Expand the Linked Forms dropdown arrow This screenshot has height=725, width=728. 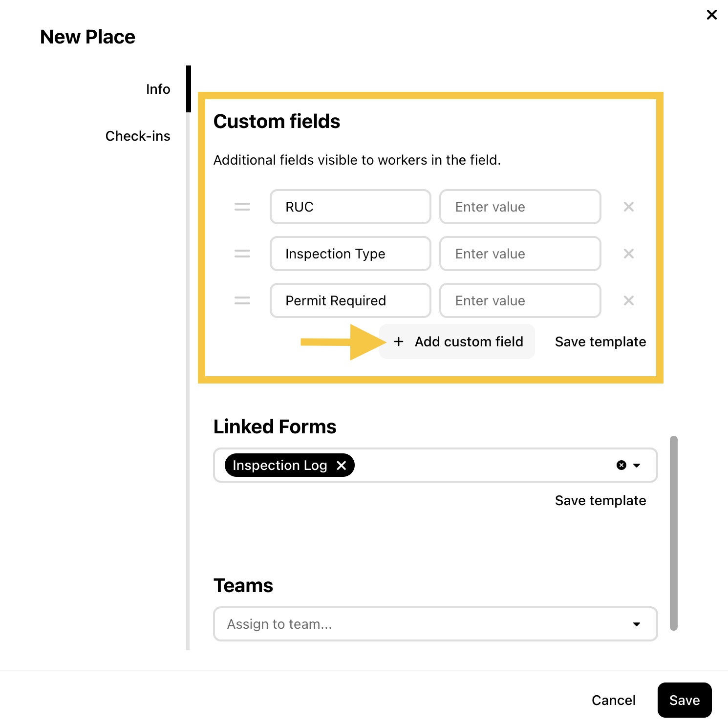(x=637, y=465)
